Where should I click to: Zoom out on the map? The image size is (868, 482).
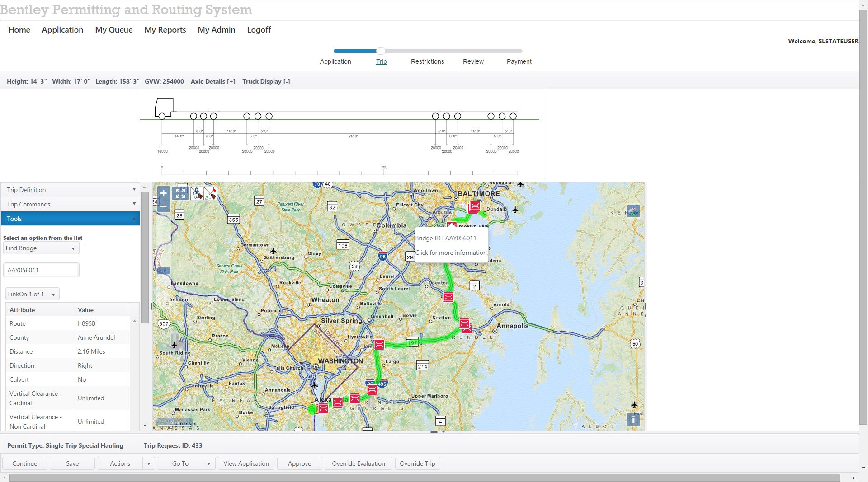164,206
